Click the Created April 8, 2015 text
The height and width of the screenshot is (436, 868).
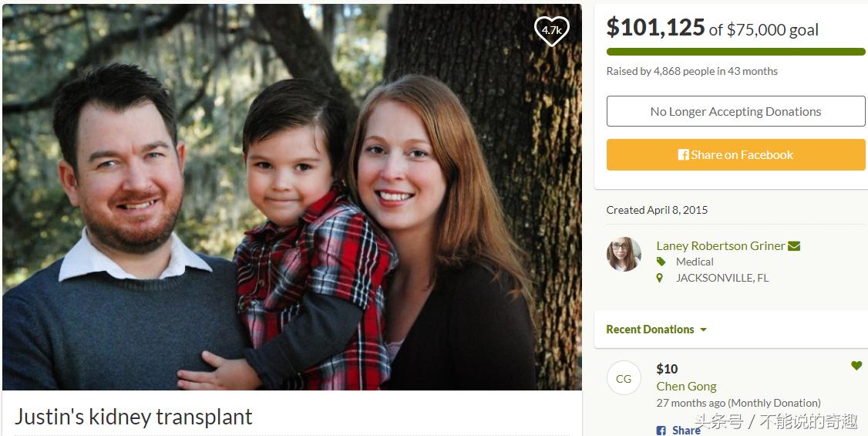[657, 210]
